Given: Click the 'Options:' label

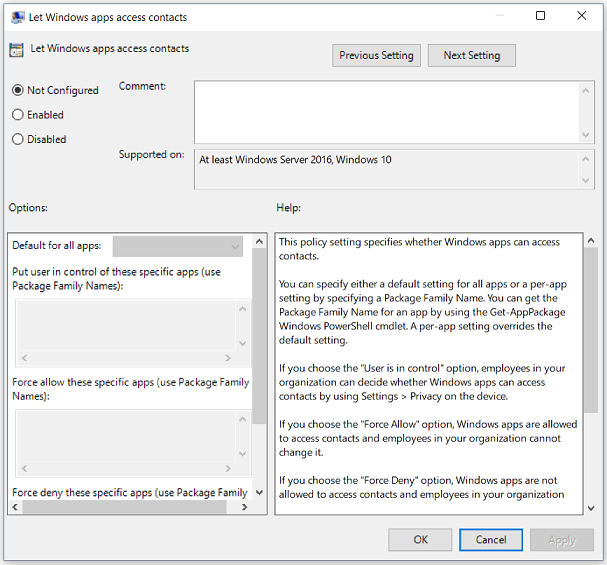Looking at the screenshot, I should (28, 207).
